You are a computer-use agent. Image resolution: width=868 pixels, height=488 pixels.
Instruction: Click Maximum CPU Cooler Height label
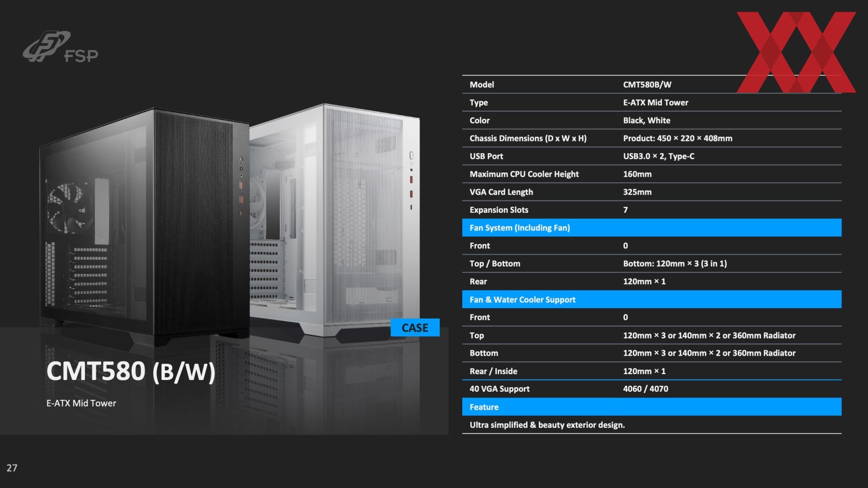point(524,174)
